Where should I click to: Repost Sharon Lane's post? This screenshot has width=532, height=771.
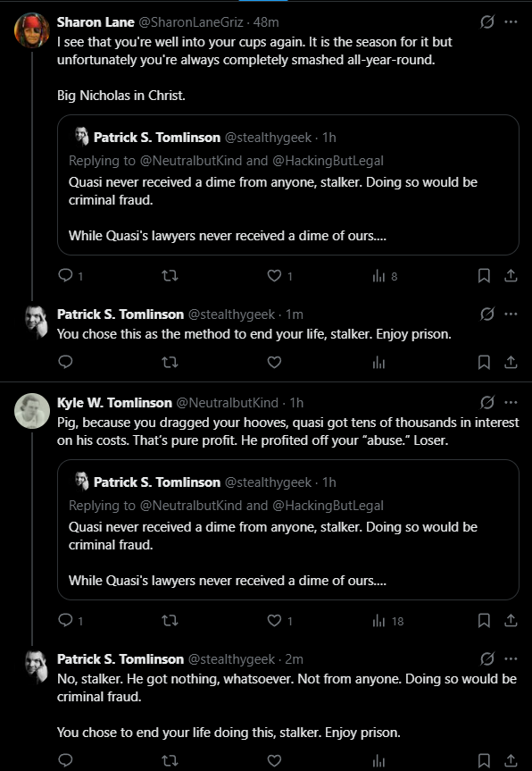click(x=170, y=276)
